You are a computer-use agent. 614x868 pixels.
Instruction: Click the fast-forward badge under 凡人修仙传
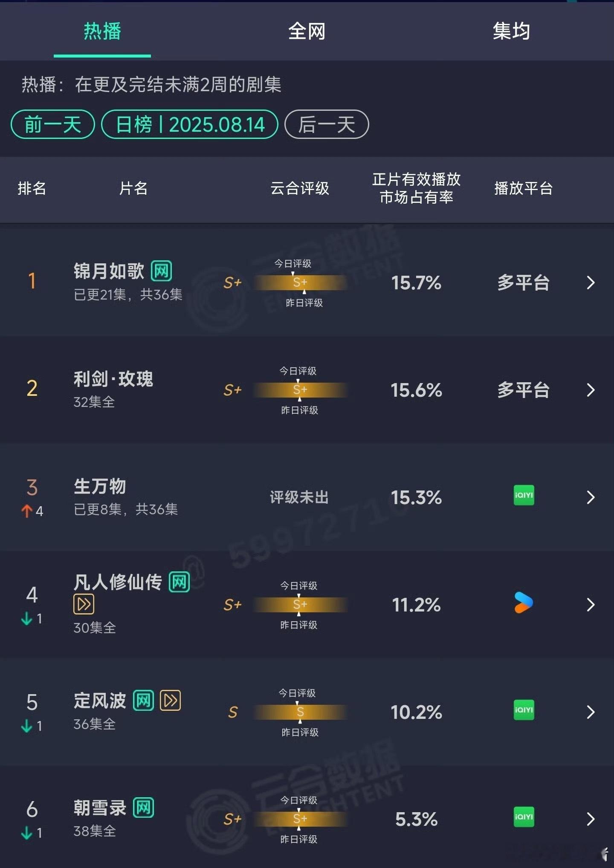pyautogui.click(x=84, y=604)
